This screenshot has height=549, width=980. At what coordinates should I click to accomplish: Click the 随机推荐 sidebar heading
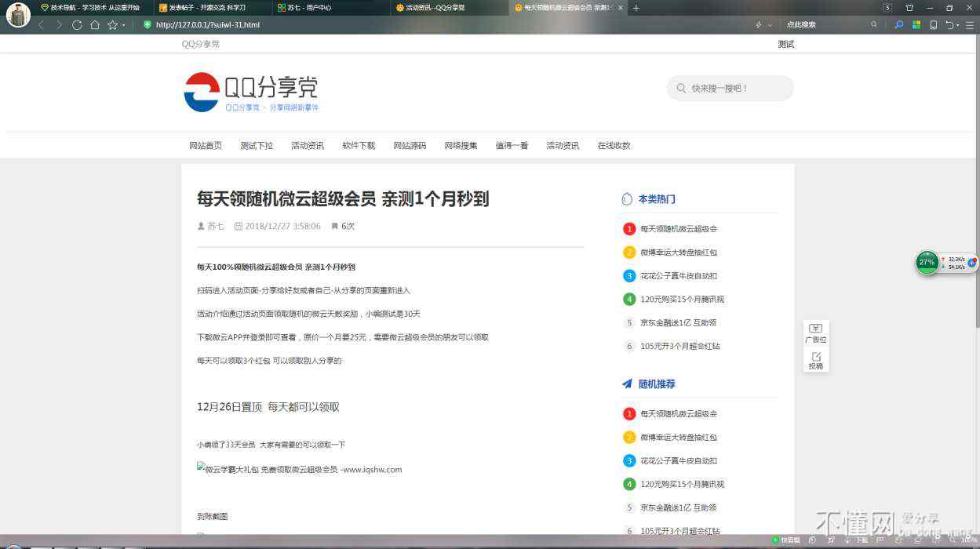[657, 384]
